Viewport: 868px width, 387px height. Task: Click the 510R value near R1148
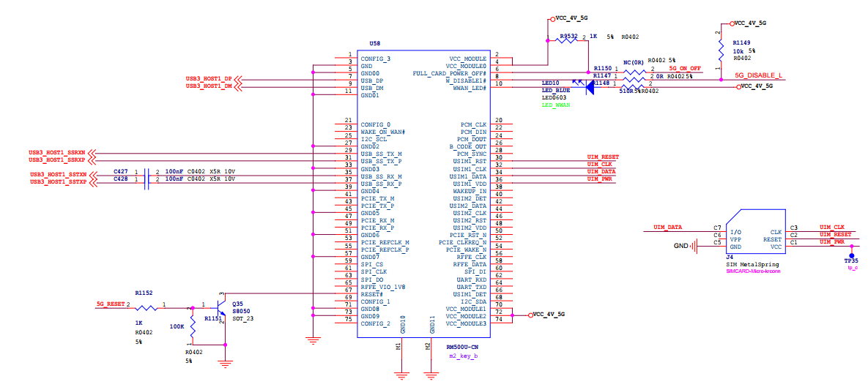626,91
